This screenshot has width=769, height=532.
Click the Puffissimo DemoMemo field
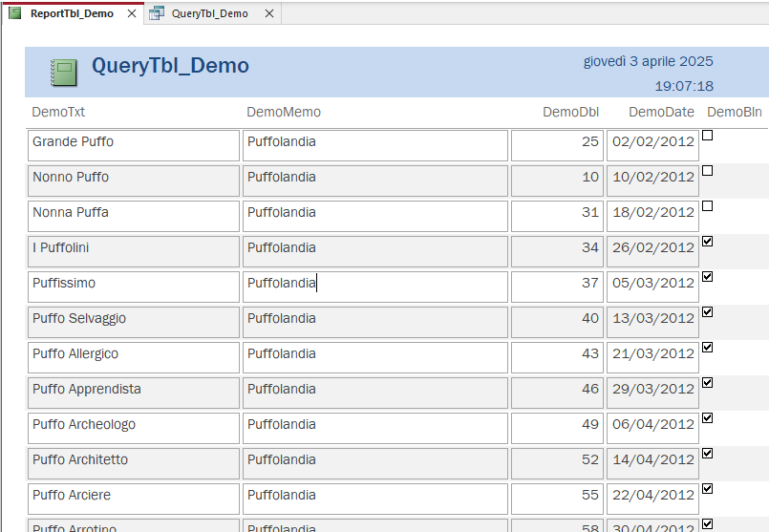click(x=374, y=284)
